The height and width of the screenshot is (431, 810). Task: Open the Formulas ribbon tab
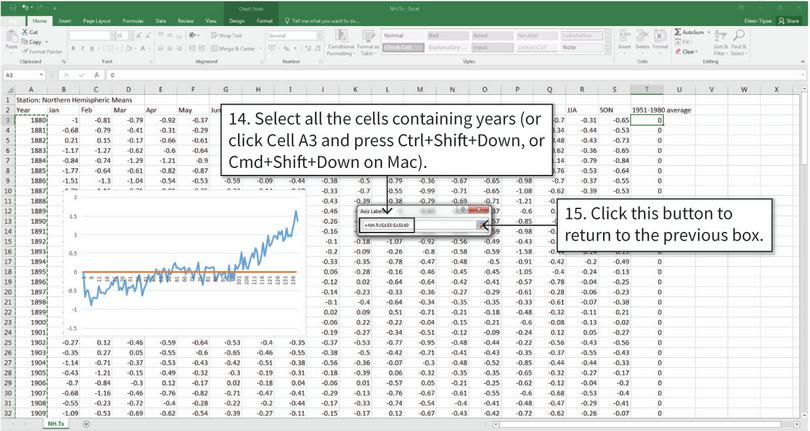(133, 21)
